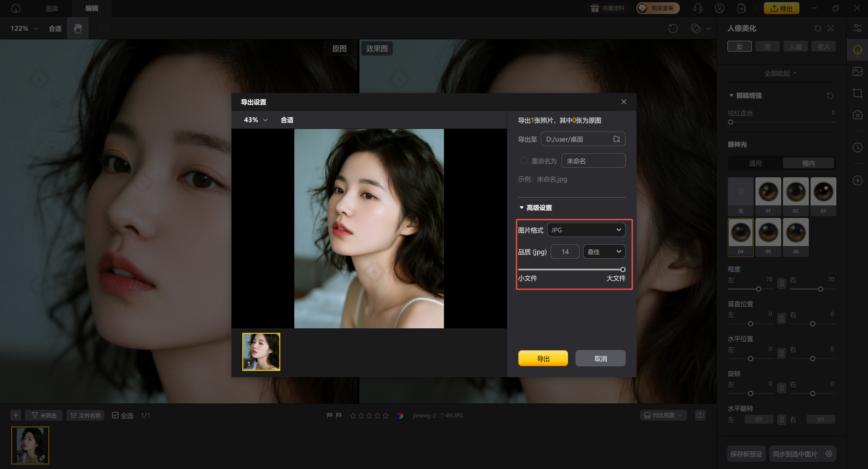The height and width of the screenshot is (469, 868).
Task: Click the home icon in title bar
Action: (x=16, y=8)
